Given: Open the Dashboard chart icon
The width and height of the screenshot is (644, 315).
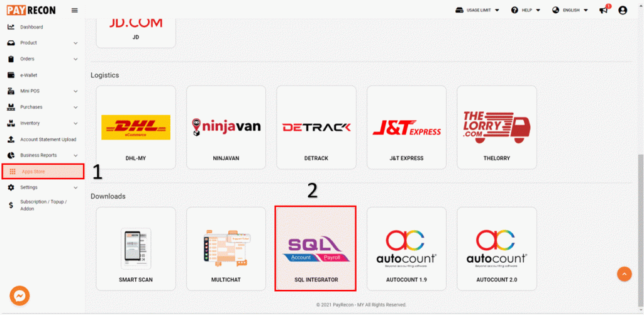Looking at the screenshot, I should pyautogui.click(x=11, y=27).
